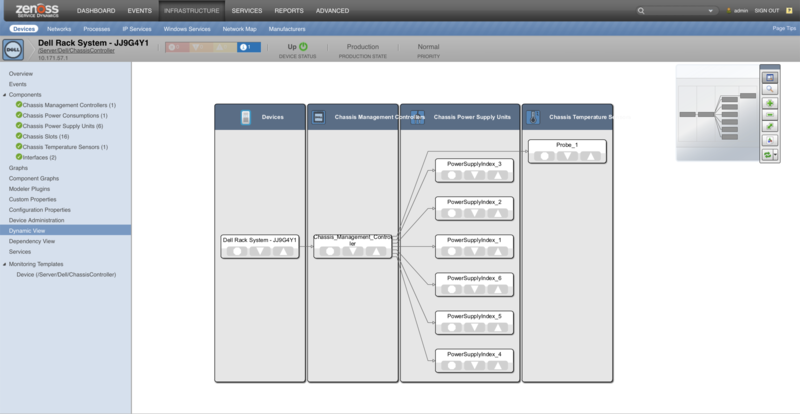Viewport: 800px width, 414px height.
Task: Click the blue info events count
Action: coord(248,47)
